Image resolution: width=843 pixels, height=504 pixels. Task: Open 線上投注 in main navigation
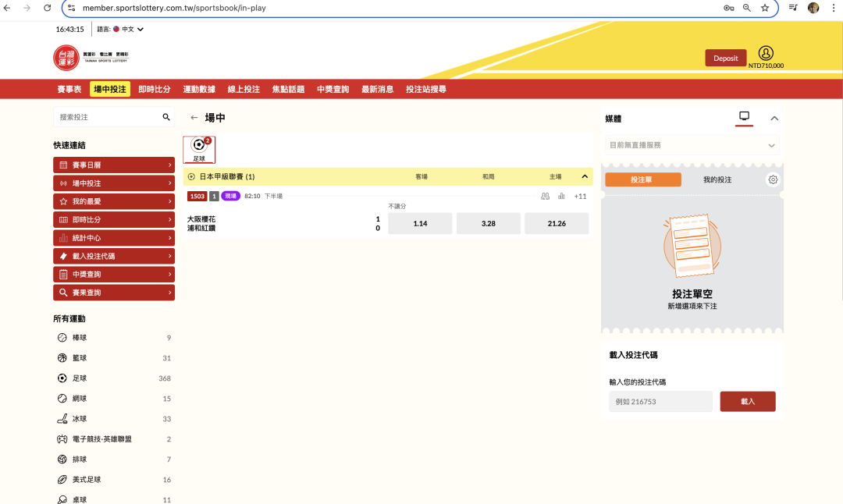tap(244, 89)
